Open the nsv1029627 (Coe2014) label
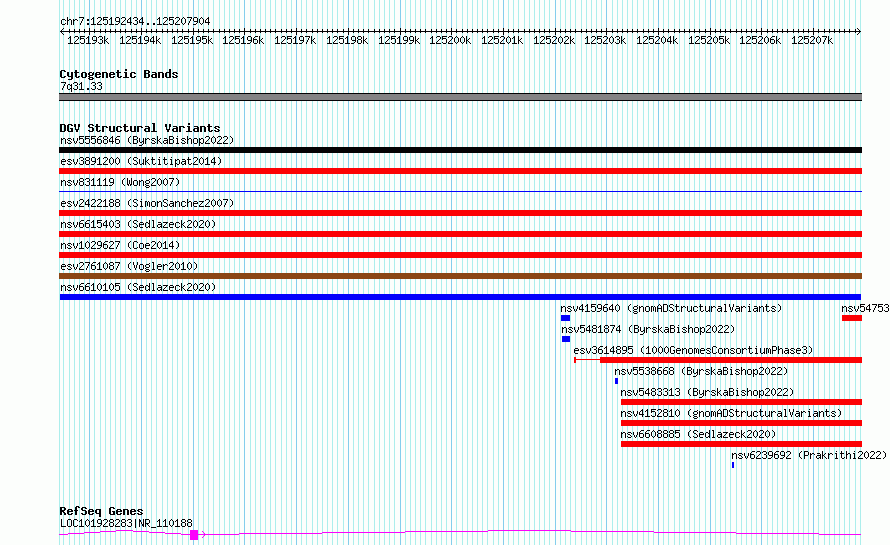The height and width of the screenshot is (545, 890). tap(120, 245)
